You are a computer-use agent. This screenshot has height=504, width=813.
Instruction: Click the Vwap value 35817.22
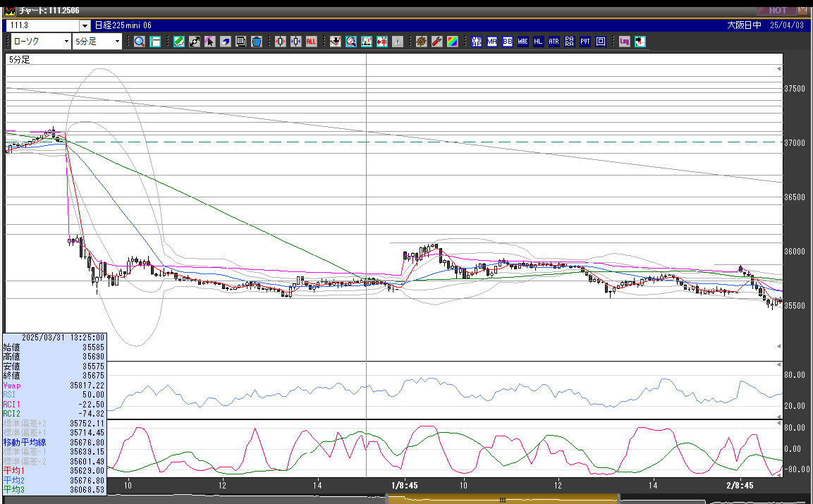click(x=87, y=386)
